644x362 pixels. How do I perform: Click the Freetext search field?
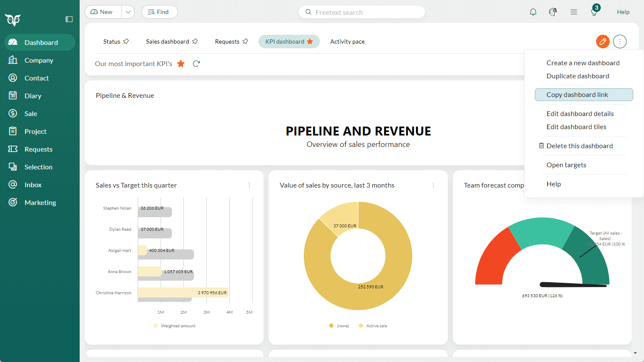tap(361, 12)
